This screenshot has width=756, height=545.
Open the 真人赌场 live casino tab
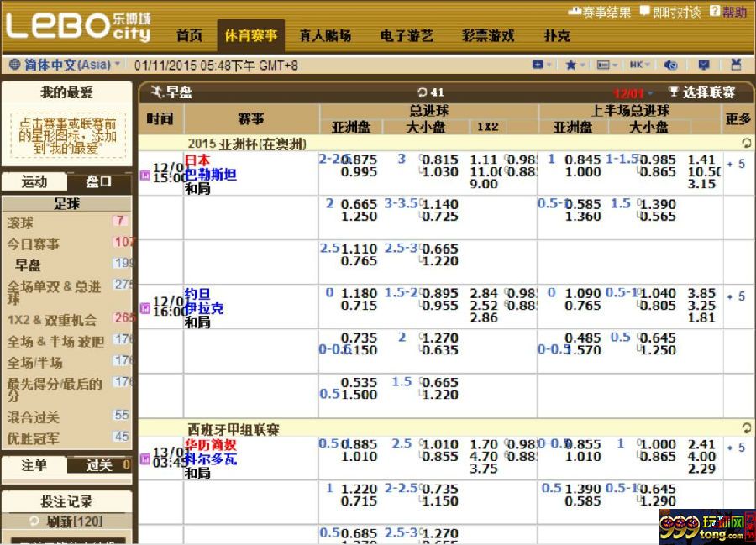pyautogui.click(x=325, y=35)
